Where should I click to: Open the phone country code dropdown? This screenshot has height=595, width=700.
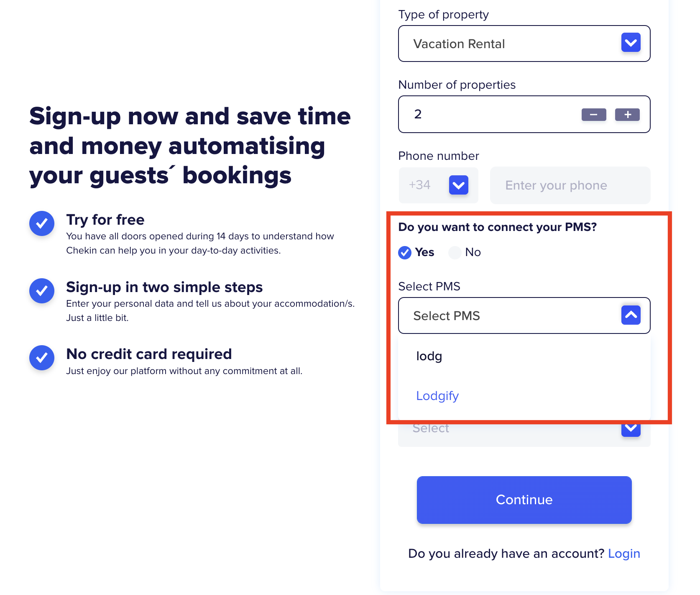(458, 185)
